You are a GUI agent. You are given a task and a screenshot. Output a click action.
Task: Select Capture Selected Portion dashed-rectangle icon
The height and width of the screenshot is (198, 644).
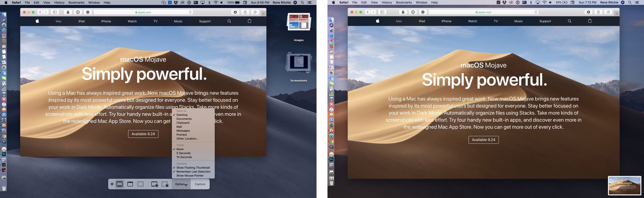pyautogui.click(x=141, y=184)
